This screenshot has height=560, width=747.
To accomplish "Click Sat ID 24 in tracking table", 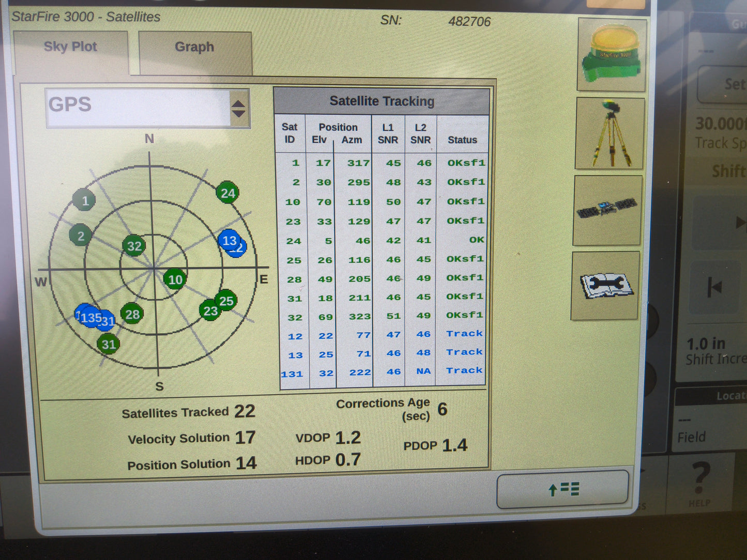I will click(294, 241).
